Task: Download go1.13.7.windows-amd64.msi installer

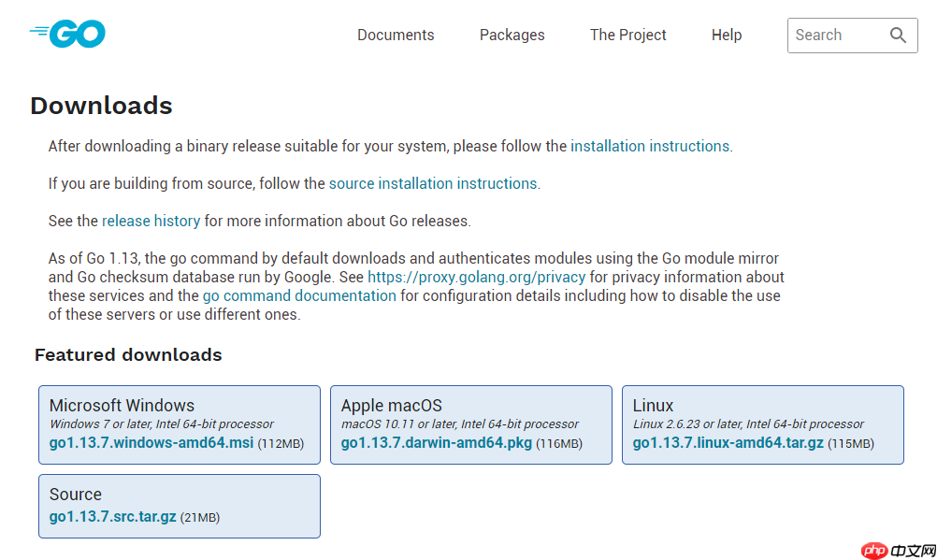Action: [151, 443]
